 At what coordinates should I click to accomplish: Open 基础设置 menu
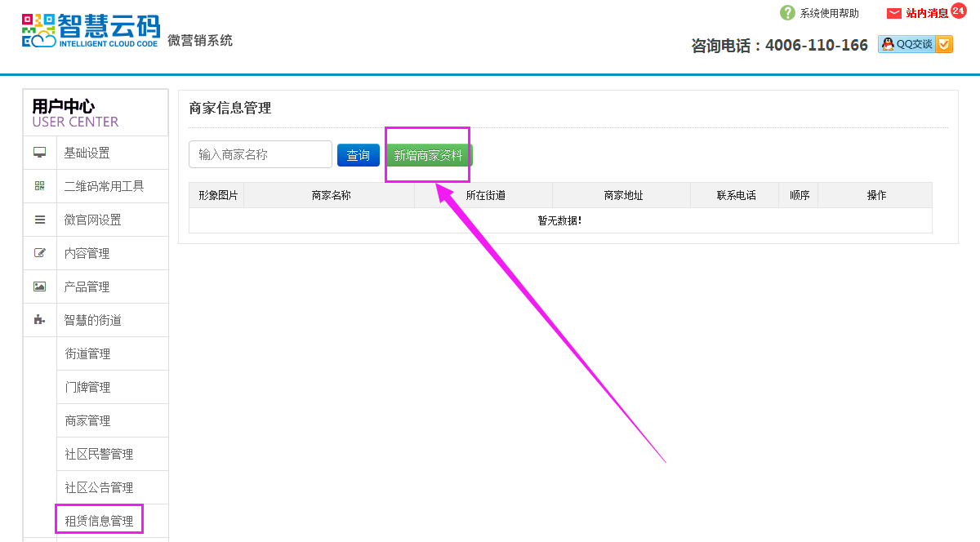click(87, 153)
